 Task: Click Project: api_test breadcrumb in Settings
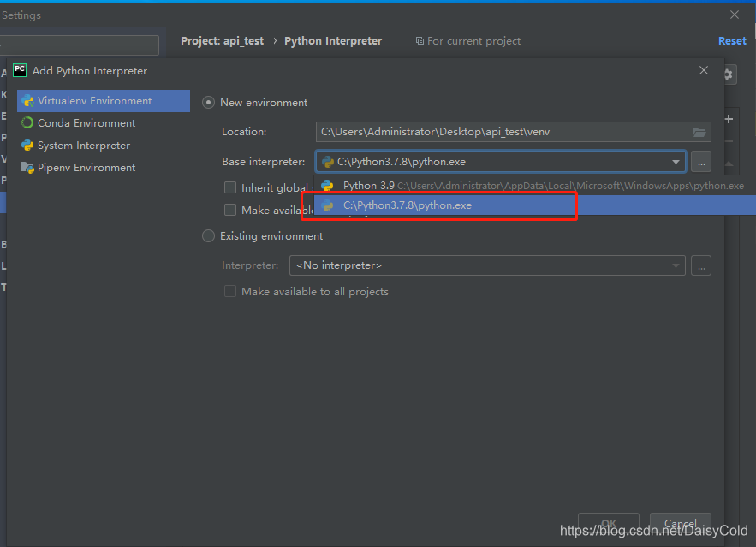tap(223, 41)
